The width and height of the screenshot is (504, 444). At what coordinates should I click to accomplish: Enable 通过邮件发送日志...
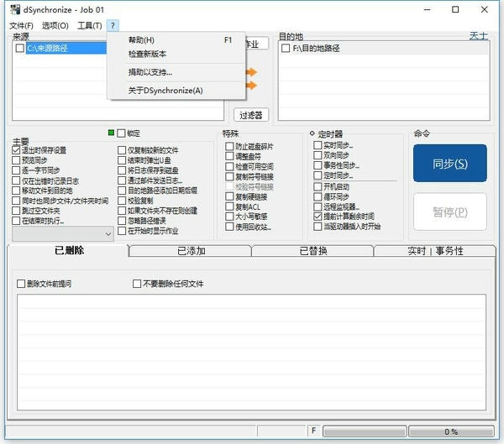coord(122,180)
